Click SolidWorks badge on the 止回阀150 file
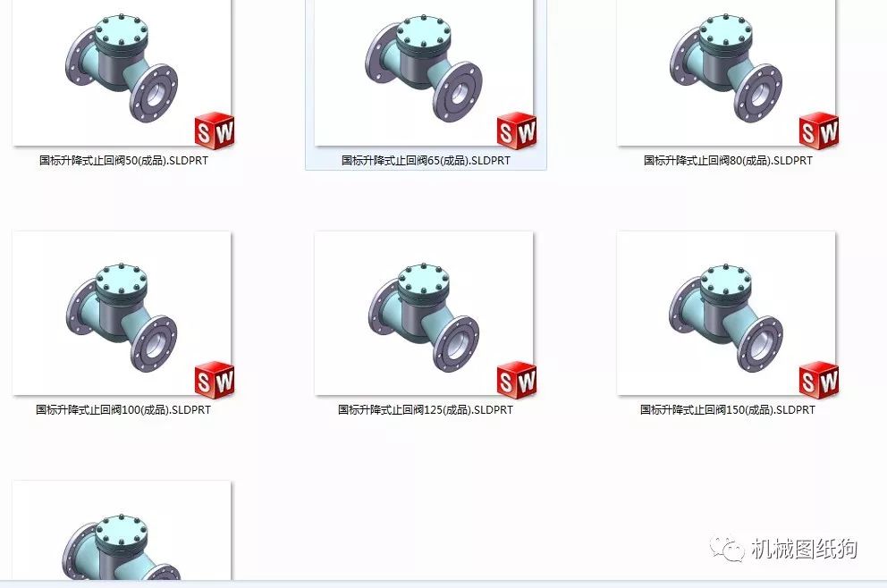The height and width of the screenshot is (588, 887). tap(818, 380)
